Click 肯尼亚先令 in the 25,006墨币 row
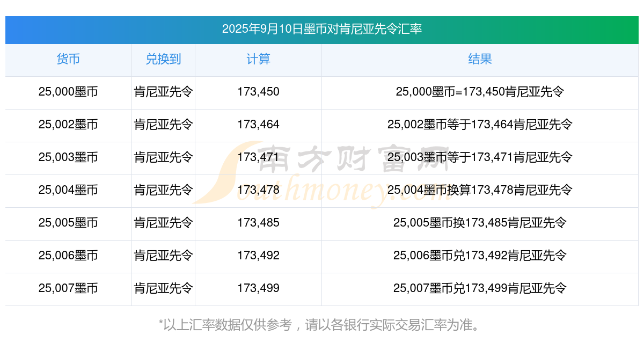Viewport: 644px width, 349px height. pos(163,256)
